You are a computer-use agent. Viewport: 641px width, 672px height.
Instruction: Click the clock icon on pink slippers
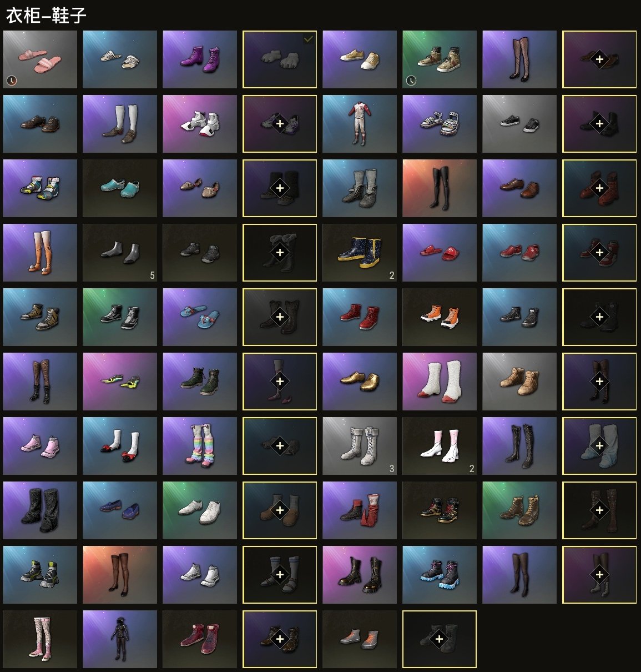pos(12,81)
